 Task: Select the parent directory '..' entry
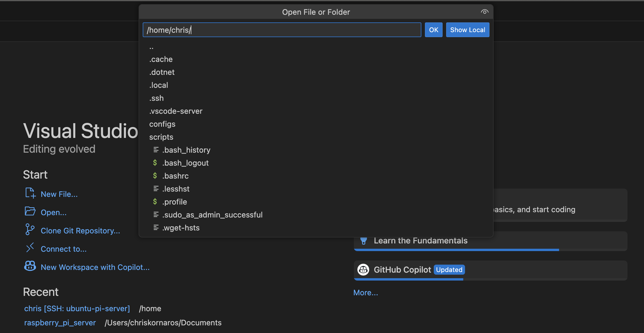coord(152,47)
